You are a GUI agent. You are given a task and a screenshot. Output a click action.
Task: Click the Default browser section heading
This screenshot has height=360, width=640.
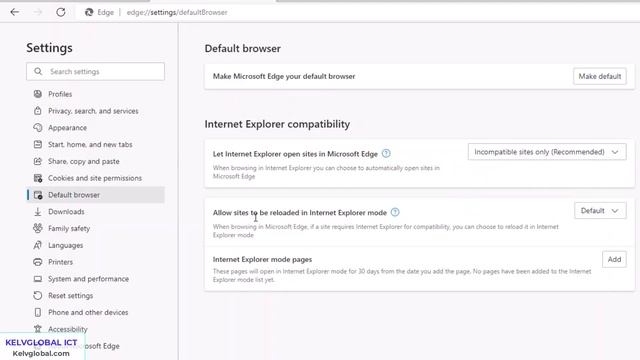(x=242, y=49)
